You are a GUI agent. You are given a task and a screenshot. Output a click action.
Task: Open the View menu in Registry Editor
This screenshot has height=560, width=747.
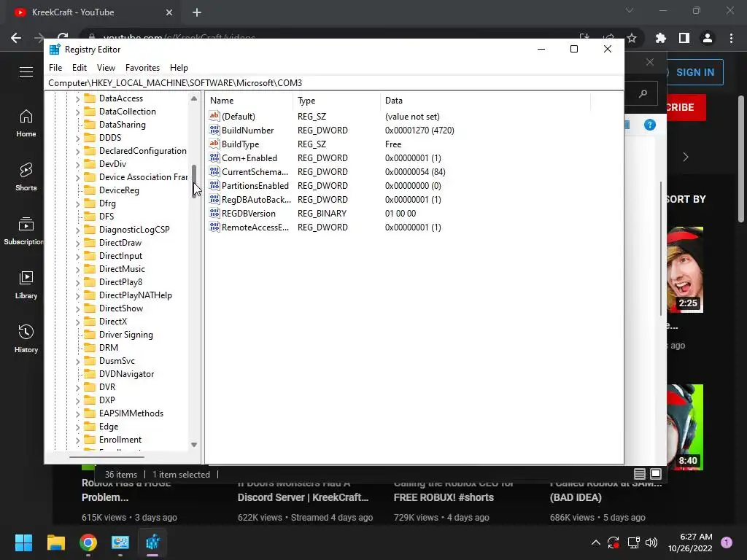point(106,68)
